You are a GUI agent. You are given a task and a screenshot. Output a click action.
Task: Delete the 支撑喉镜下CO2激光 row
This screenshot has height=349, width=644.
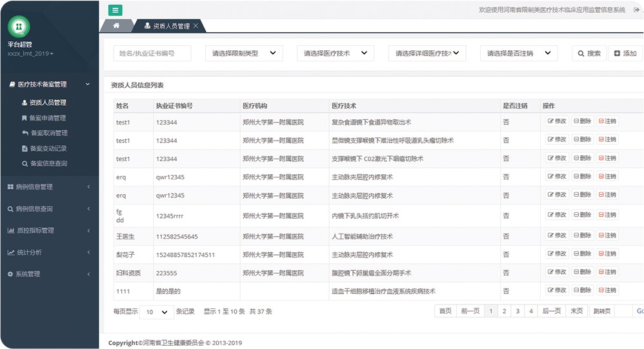pos(583,158)
